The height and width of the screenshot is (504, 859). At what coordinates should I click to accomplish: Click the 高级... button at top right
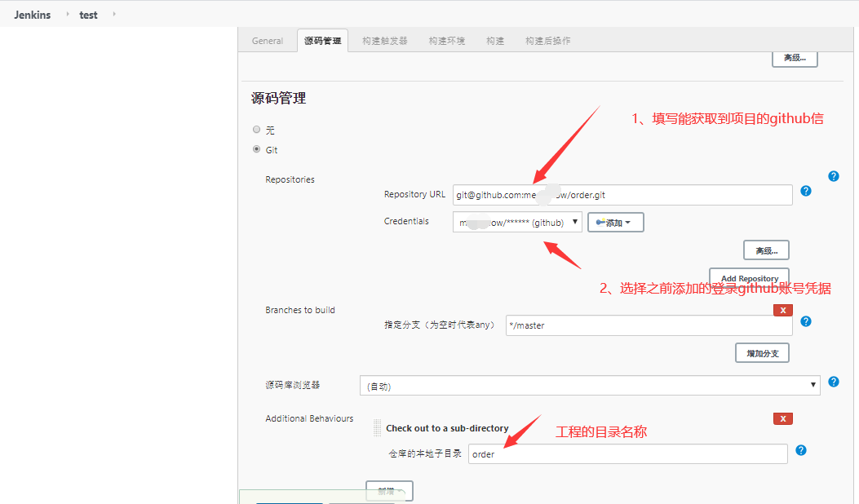(795, 58)
